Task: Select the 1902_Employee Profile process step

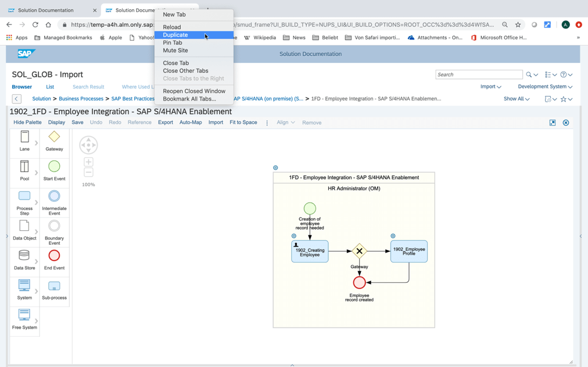Action: coord(408,251)
